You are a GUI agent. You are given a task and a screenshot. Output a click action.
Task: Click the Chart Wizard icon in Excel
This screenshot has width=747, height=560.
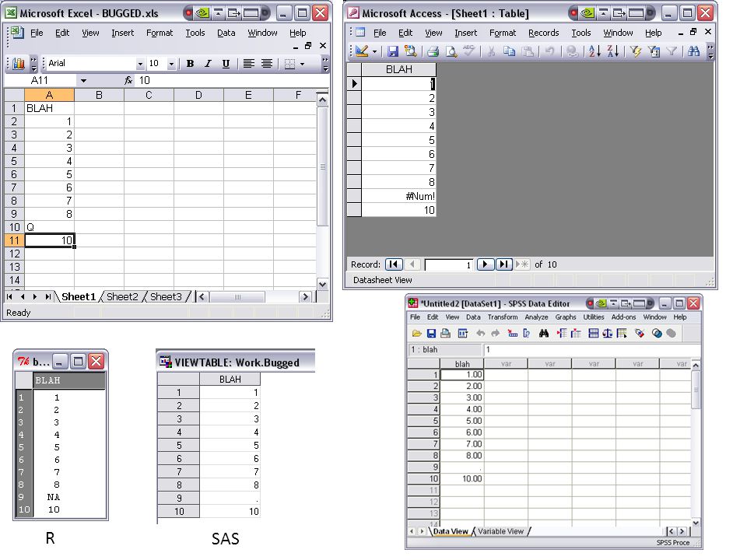point(19,63)
